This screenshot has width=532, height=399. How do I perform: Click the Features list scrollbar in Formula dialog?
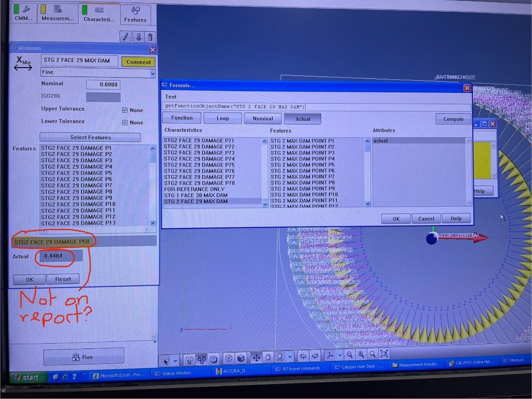click(x=368, y=172)
